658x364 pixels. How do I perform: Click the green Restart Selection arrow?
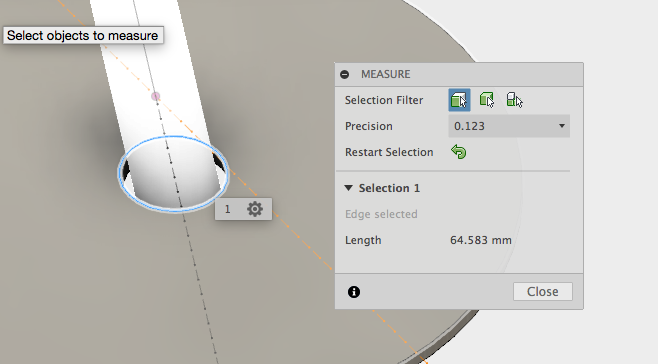[459, 152]
